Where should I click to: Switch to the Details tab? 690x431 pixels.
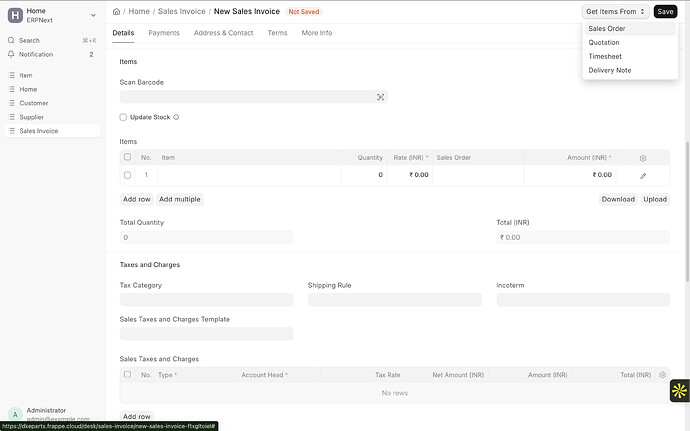point(123,33)
